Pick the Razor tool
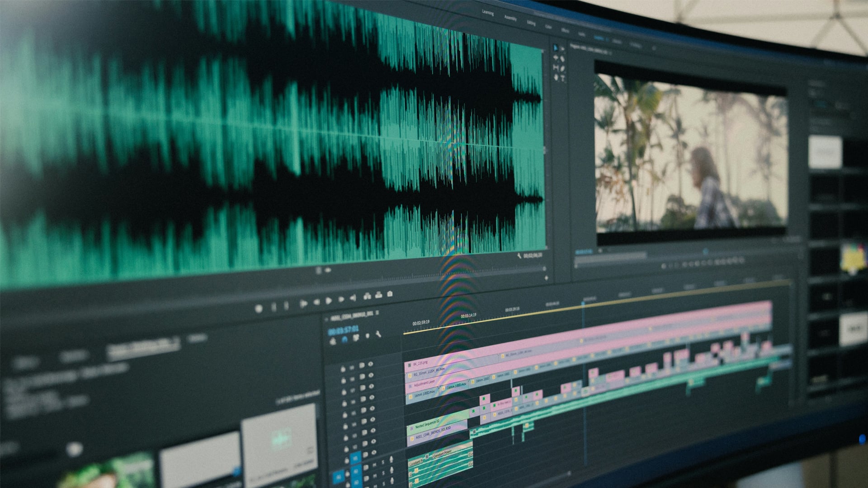Image resolution: width=868 pixels, height=488 pixels. pos(562,59)
